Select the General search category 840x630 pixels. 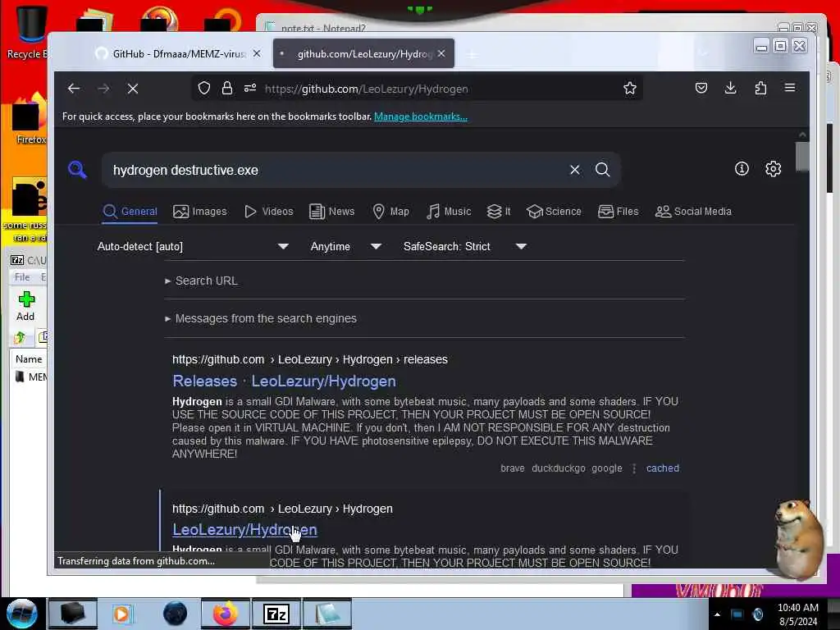tap(130, 212)
